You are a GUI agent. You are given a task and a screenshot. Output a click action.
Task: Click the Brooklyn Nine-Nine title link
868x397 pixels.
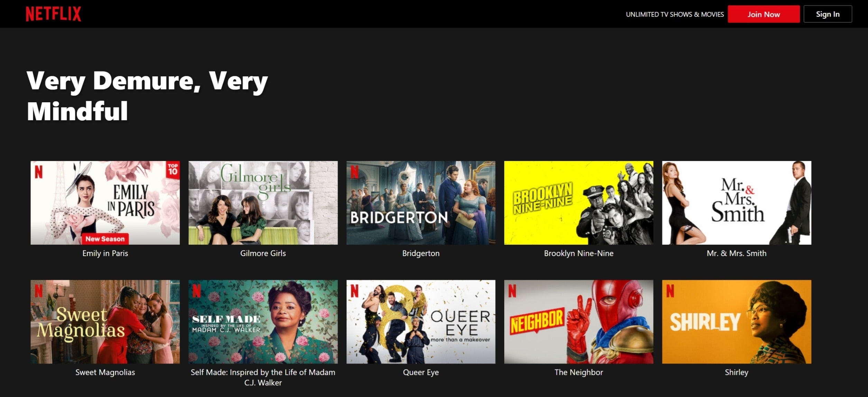[x=579, y=253]
